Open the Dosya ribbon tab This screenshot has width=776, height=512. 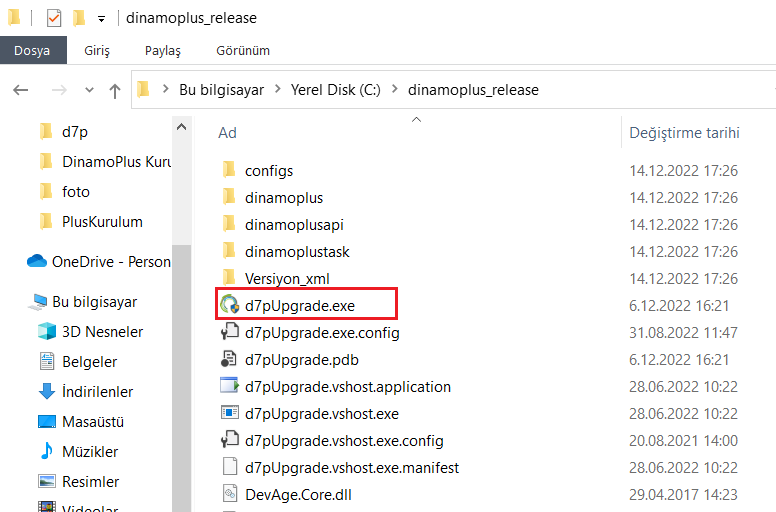[x=32, y=50]
